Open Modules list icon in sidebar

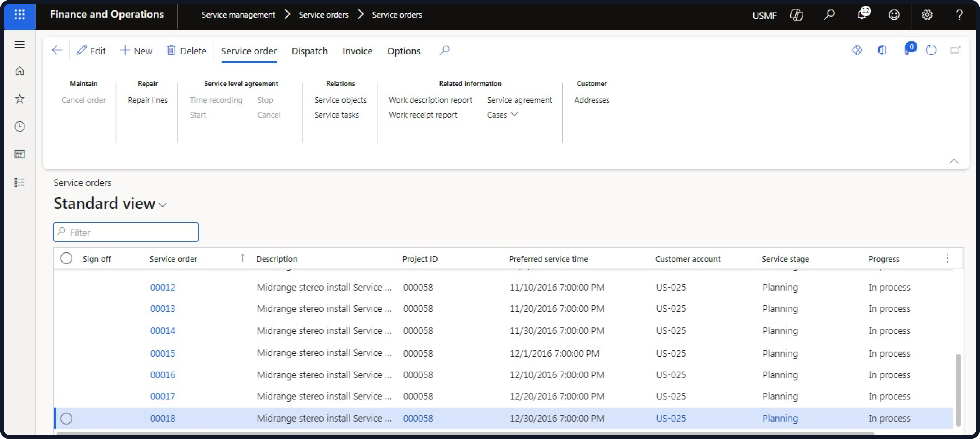(19, 182)
